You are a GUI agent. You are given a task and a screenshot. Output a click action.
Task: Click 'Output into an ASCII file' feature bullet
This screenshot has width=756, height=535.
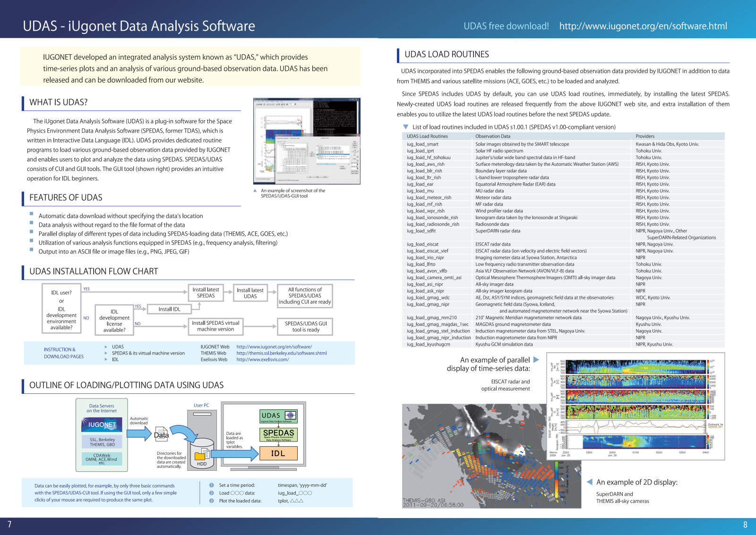(x=114, y=252)
